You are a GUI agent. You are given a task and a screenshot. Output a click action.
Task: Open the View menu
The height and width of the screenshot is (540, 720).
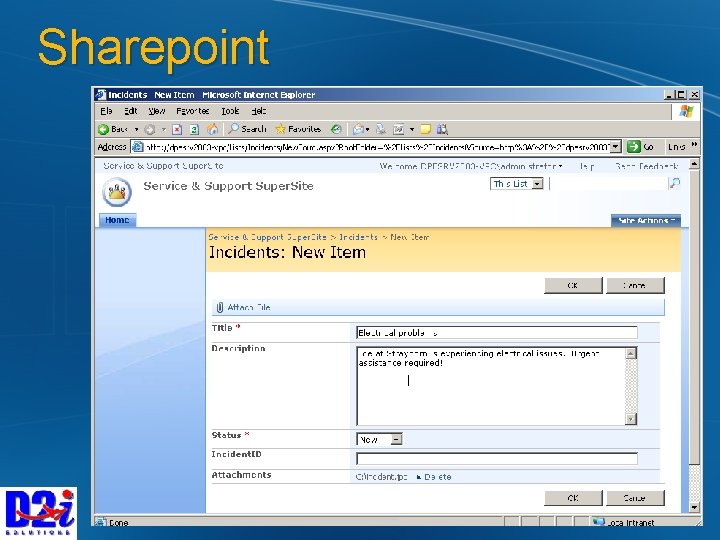(x=157, y=111)
